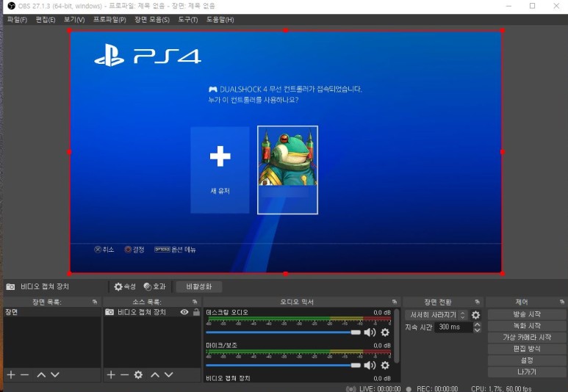
Task: Pop out the 소스 목록 dock
Action: pyautogui.click(x=195, y=302)
